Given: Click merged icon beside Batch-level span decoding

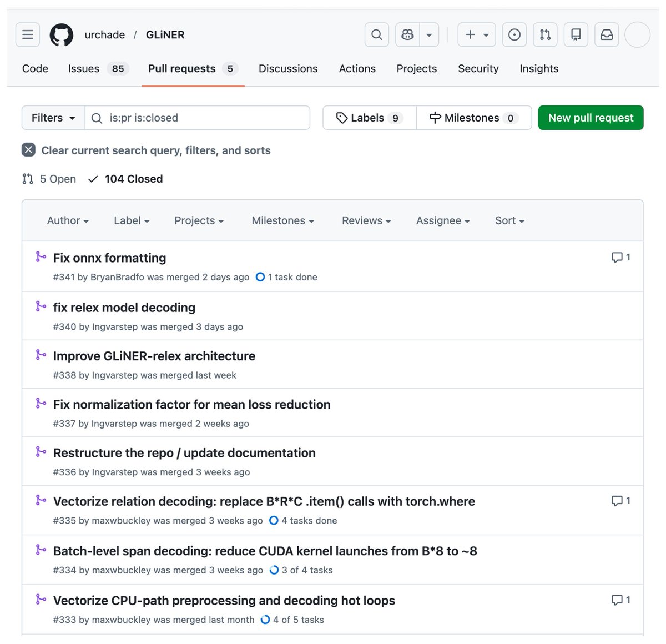Looking at the screenshot, I should [41, 549].
